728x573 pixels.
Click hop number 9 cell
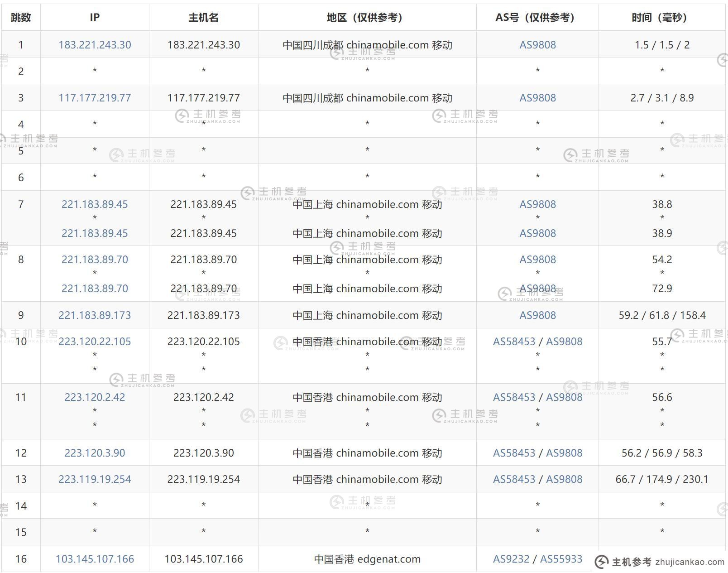pos(21,315)
